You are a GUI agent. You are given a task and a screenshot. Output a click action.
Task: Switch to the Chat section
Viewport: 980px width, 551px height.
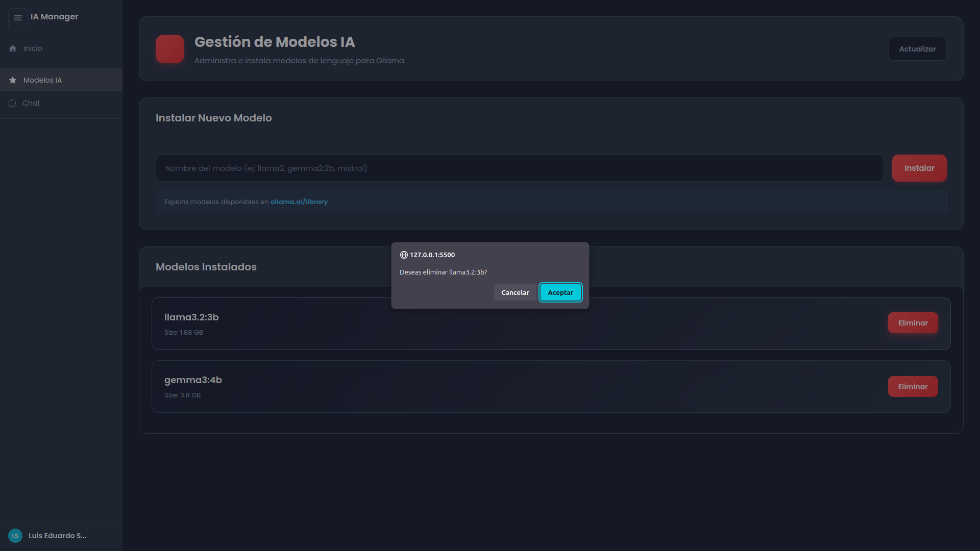(31, 103)
